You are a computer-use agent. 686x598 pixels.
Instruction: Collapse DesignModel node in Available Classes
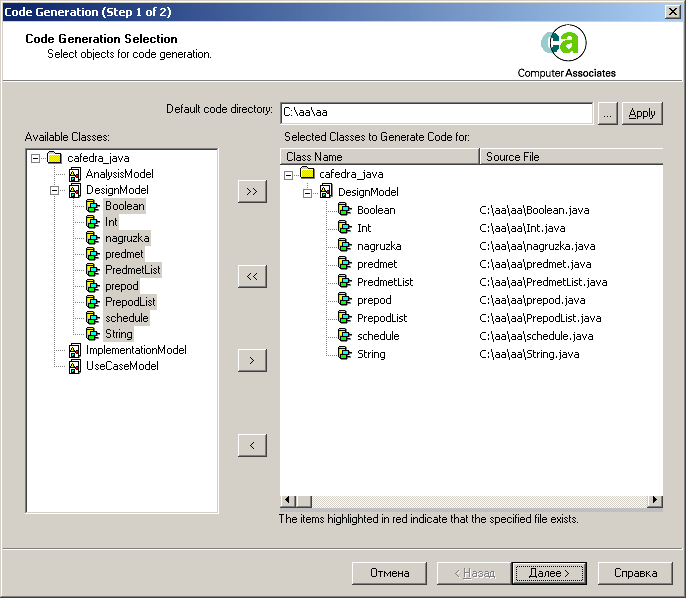pyautogui.click(x=54, y=190)
